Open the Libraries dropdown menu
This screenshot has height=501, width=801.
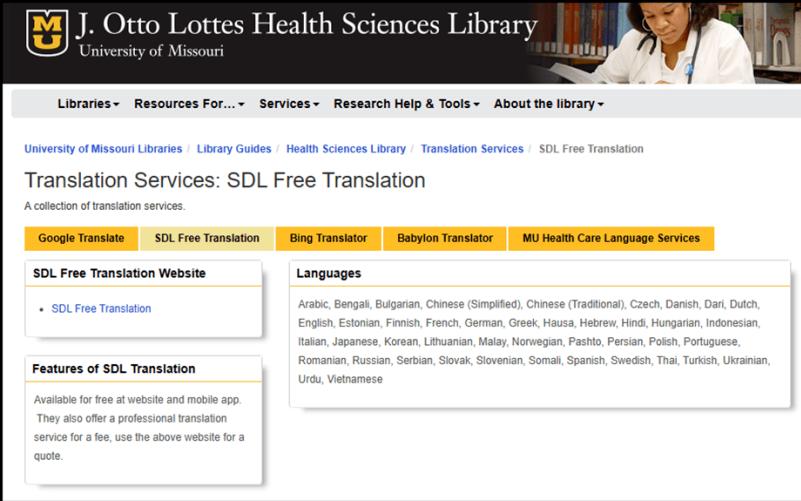tap(88, 104)
